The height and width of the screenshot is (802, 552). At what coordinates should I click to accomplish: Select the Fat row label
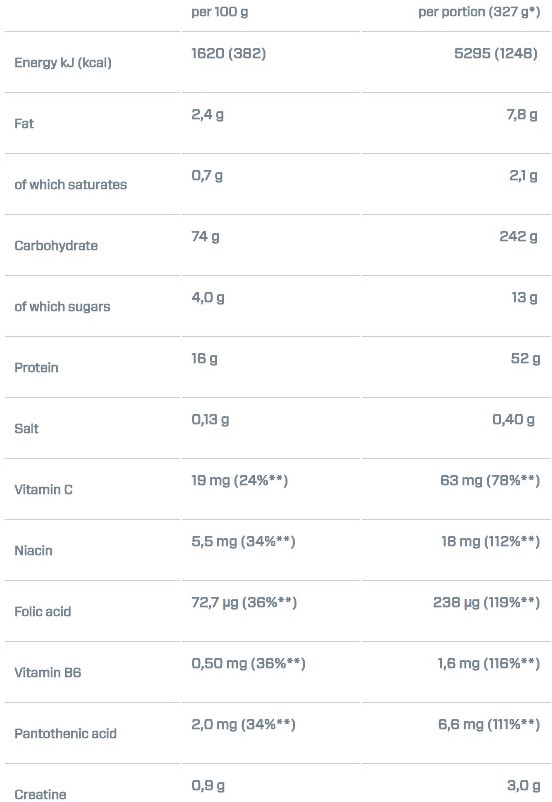tap(24, 124)
